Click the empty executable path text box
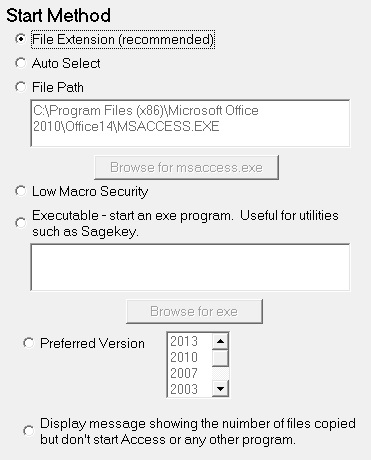The height and width of the screenshot is (460, 371). point(190,267)
